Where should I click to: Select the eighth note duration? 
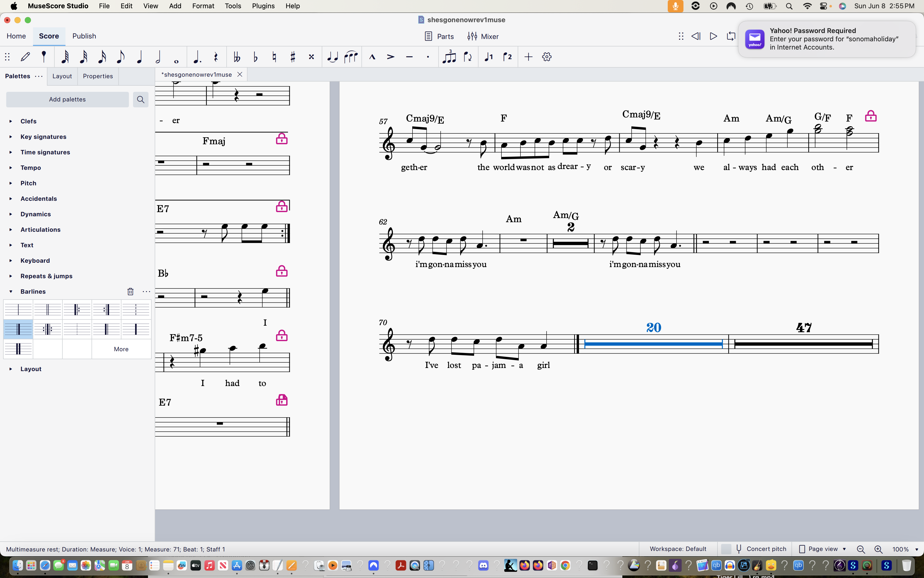[x=120, y=57]
